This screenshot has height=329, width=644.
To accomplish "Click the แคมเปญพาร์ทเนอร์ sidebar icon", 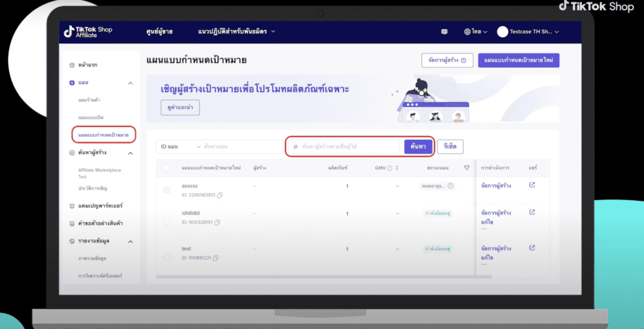I will (72, 205).
